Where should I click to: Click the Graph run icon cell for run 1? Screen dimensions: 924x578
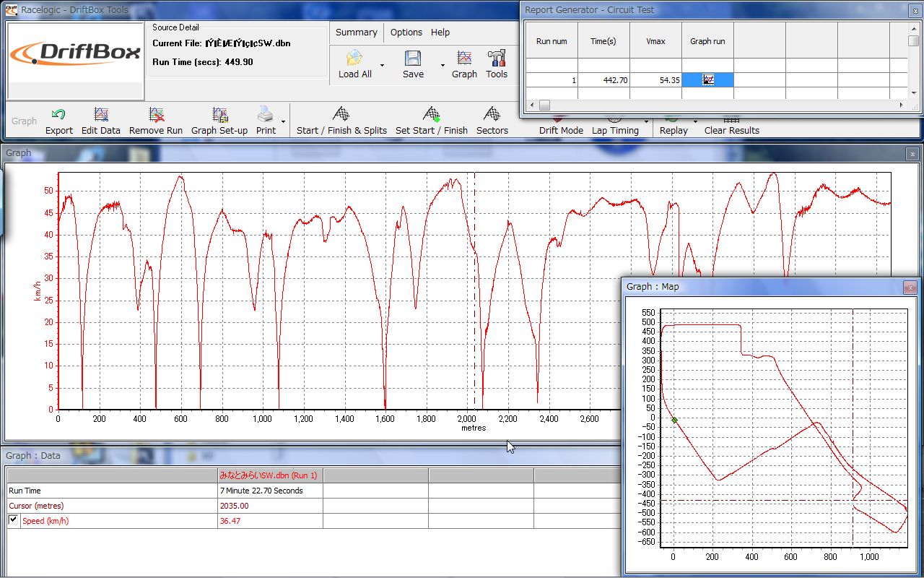point(707,80)
